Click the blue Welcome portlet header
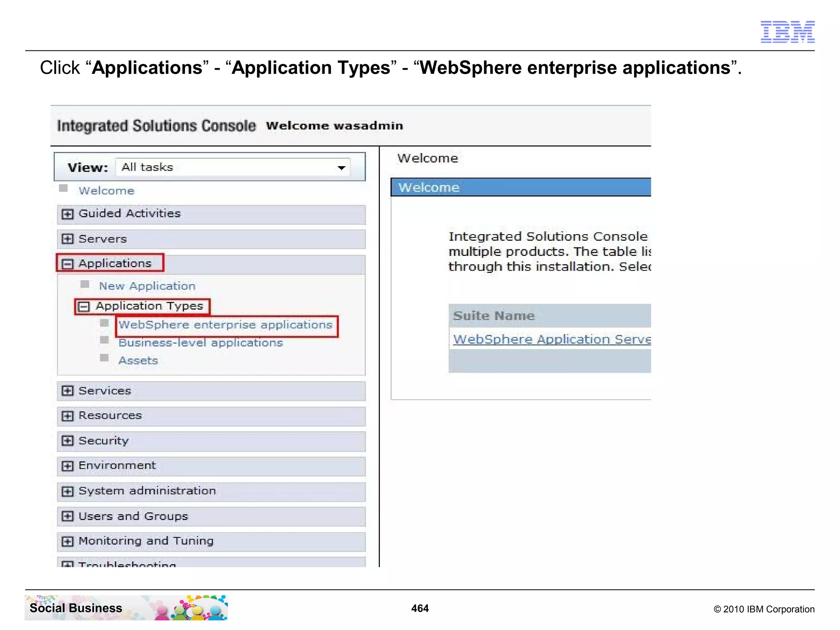 tap(521, 187)
